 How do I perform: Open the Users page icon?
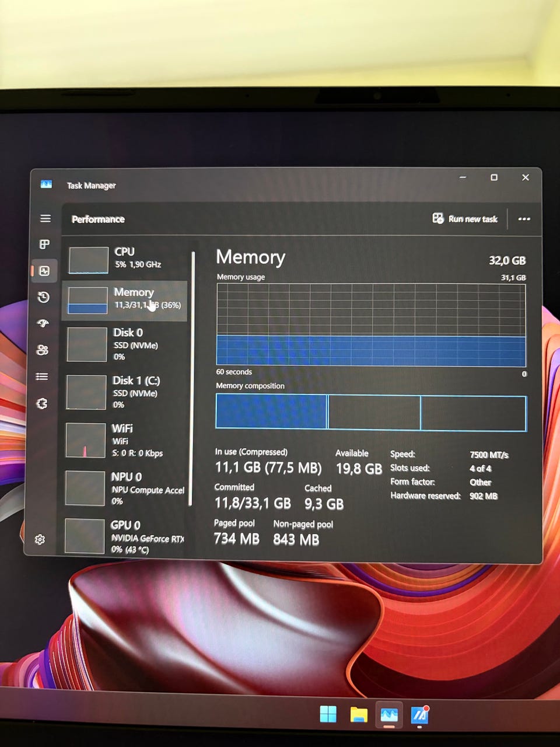[x=42, y=350]
